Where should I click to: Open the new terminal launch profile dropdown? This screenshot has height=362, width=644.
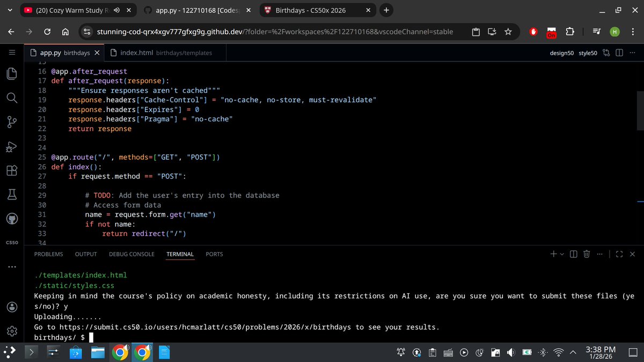561,254
